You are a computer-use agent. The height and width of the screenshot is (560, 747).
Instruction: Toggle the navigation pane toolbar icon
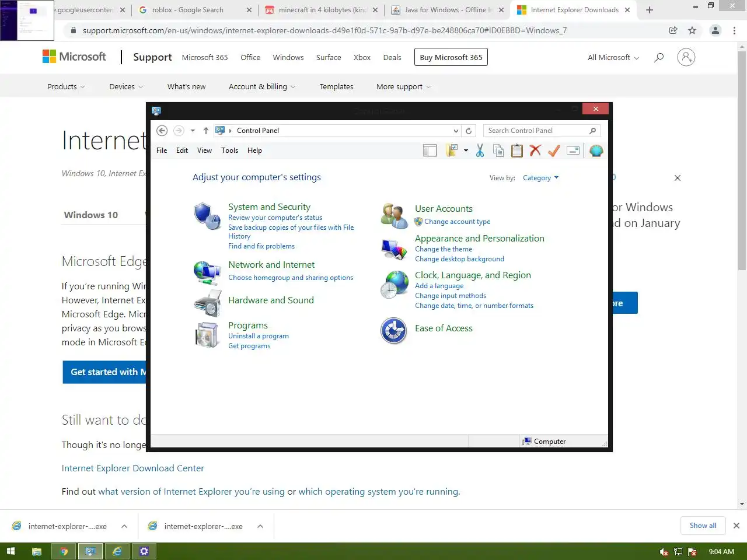(x=430, y=151)
